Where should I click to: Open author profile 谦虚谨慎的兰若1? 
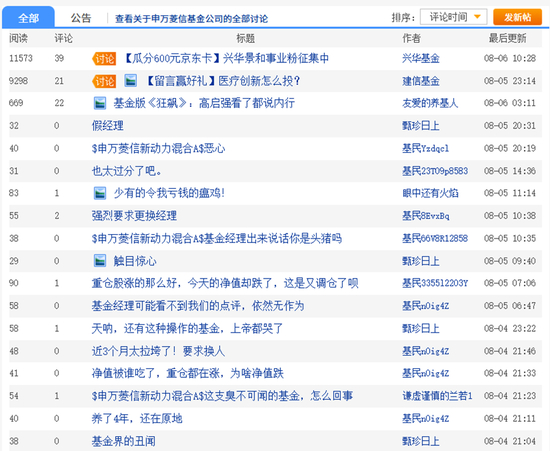(x=437, y=396)
